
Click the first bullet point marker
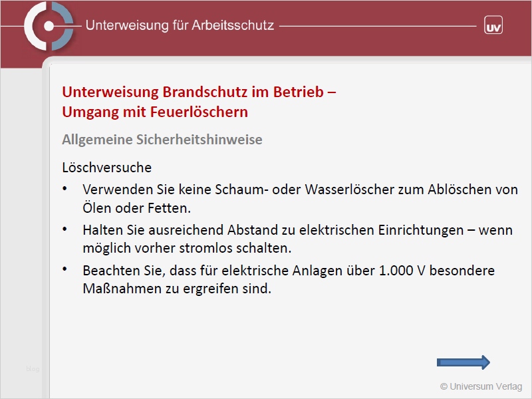tap(65, 189)
